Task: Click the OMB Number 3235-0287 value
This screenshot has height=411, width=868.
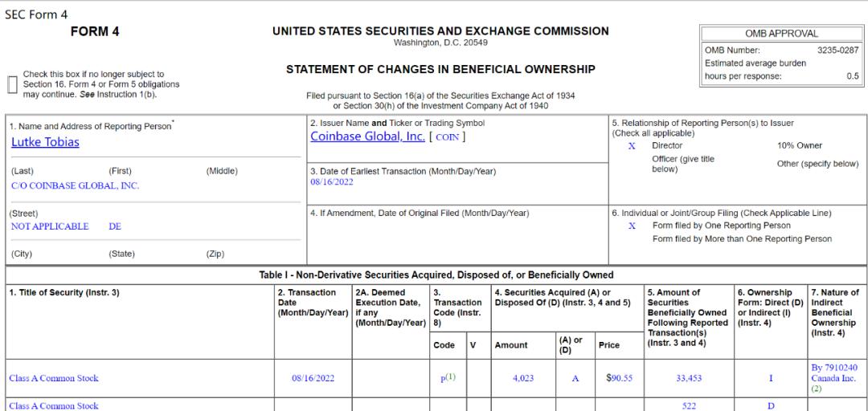Action: click(838, 51)
